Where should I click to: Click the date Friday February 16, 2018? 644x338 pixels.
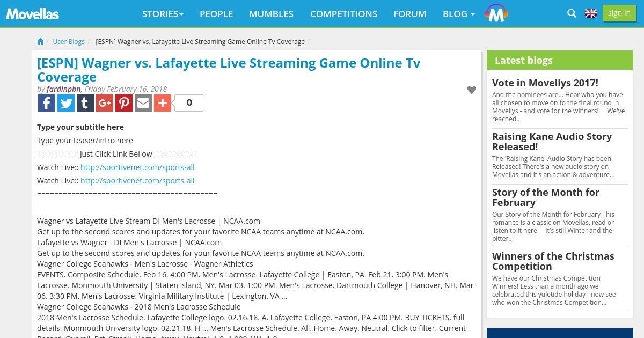tap(126, 89)
